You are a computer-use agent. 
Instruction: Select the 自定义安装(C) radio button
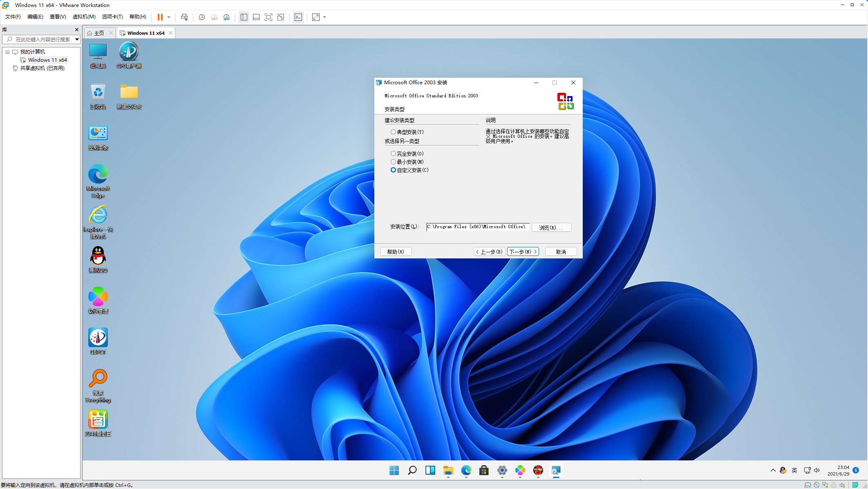(393, 170)
